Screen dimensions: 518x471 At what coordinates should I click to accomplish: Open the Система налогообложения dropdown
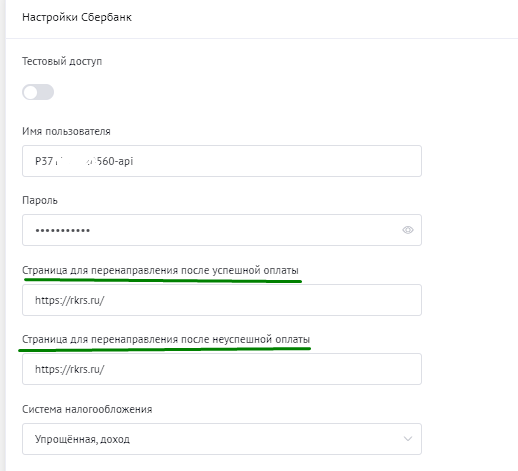pyautogui.click(x=222, y=439)
